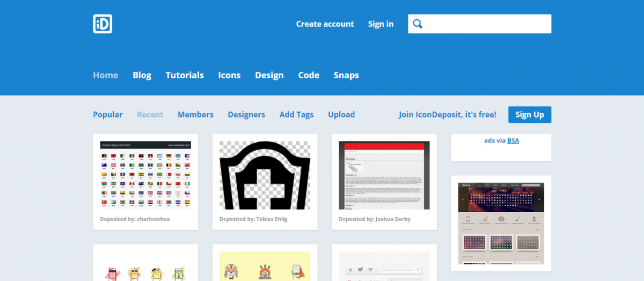Open the country flags icon set thumbnail
Screen dimensions: 644x281
145,175
